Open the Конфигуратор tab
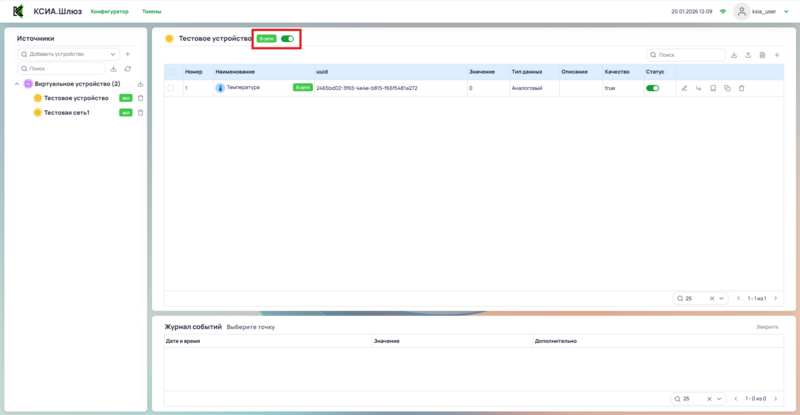Image resolution: width=800 pixels, height=415 pixels. [109, 11]
